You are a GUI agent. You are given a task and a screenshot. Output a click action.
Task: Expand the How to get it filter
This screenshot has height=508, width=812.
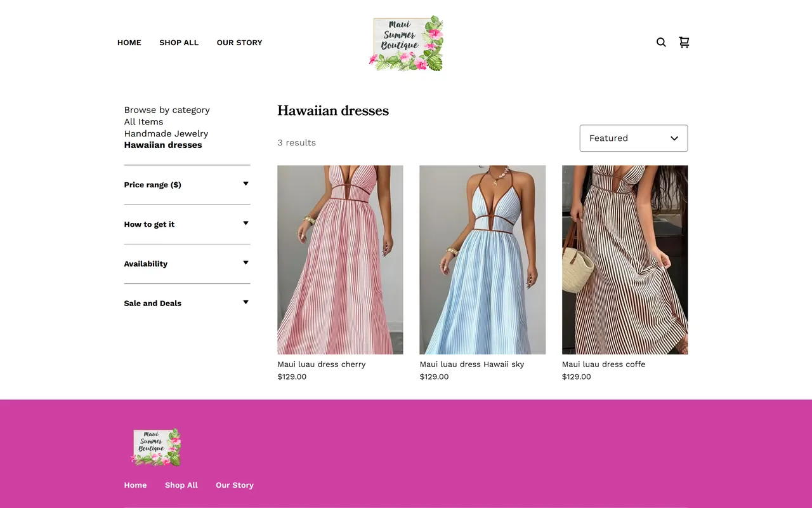pos(187,224)
